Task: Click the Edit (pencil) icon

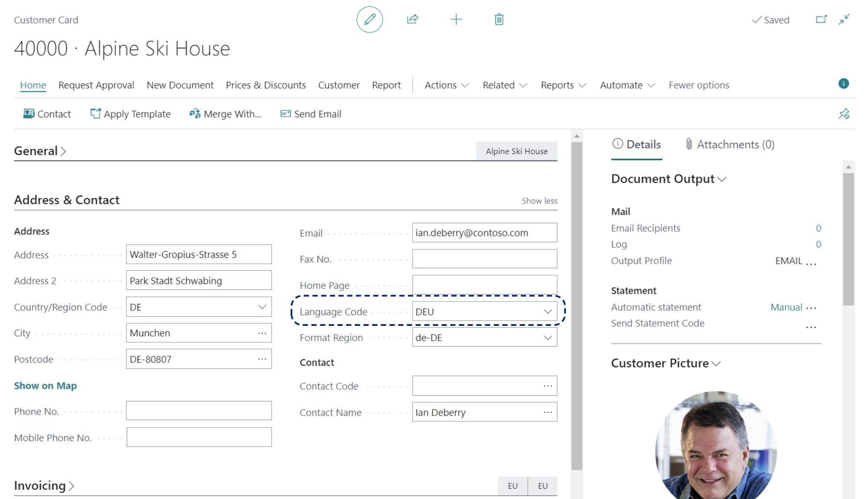Action: coord(368,19)
